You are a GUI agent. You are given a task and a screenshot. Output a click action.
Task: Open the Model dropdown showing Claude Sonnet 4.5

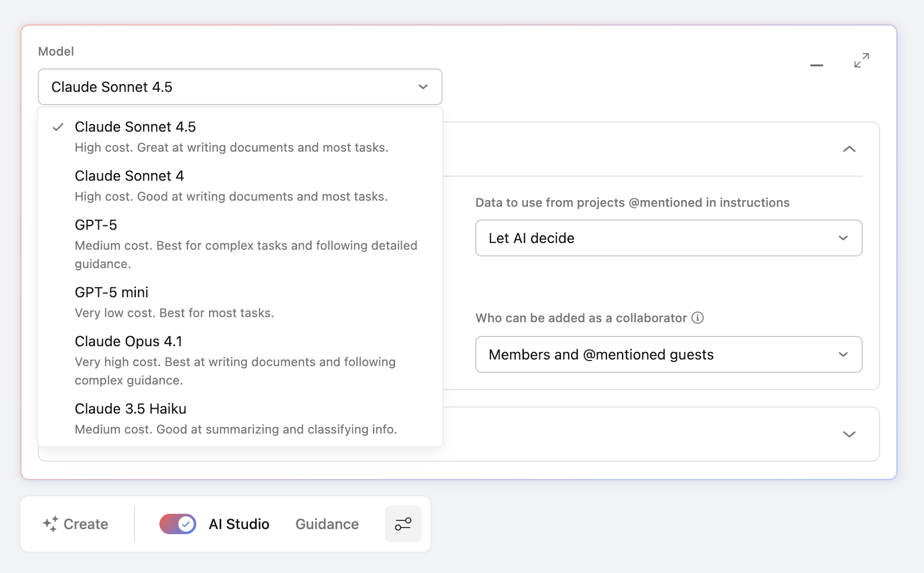pos(240,87)
